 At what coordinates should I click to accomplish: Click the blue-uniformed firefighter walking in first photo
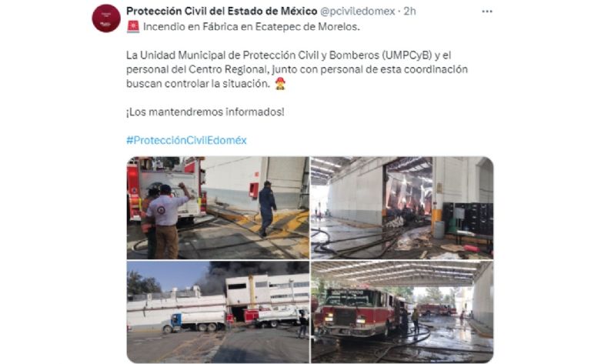[267, 209]
